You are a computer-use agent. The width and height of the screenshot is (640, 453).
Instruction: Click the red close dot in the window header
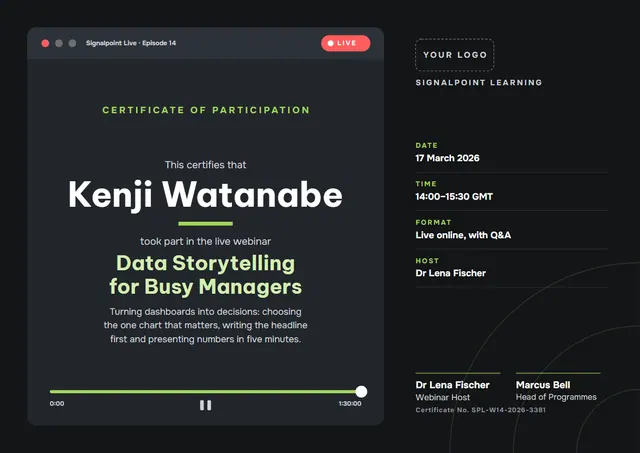(x=45, y=43)
